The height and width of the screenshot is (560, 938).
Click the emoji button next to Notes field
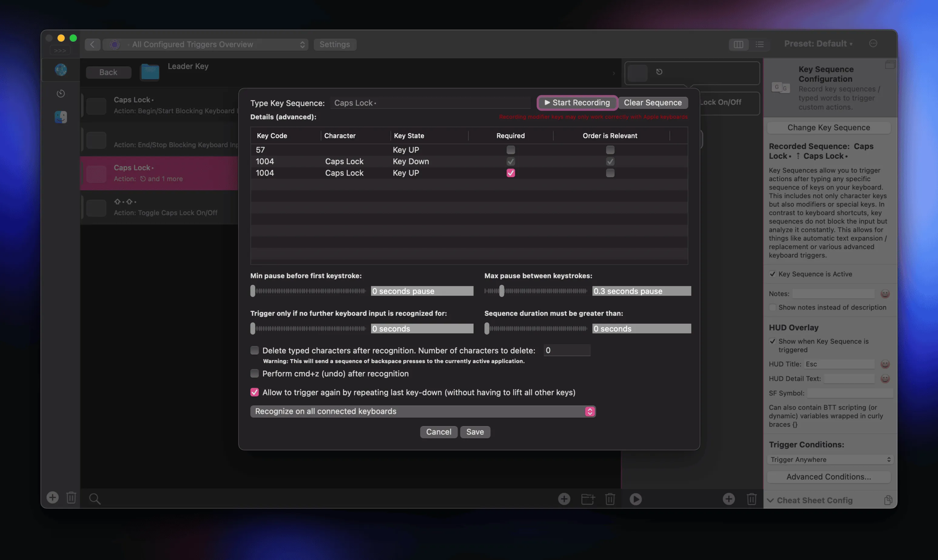tap(885, 293)
